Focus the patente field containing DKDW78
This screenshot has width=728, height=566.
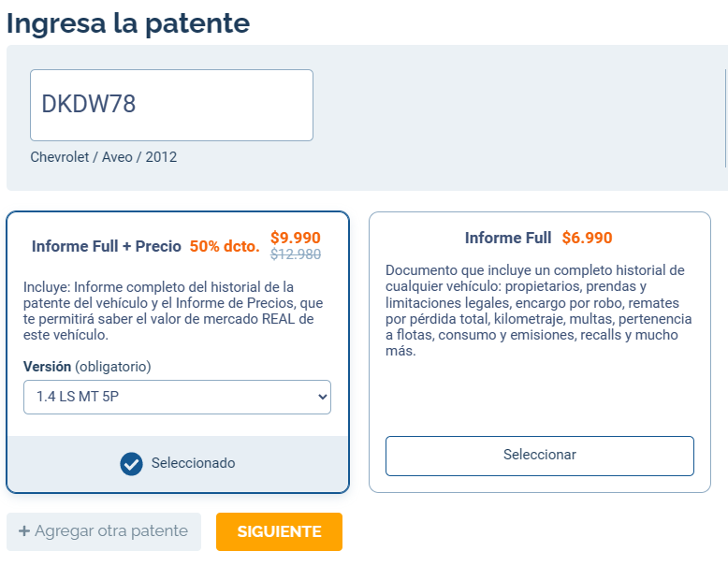pyautogui.click(x=172, y=105)
